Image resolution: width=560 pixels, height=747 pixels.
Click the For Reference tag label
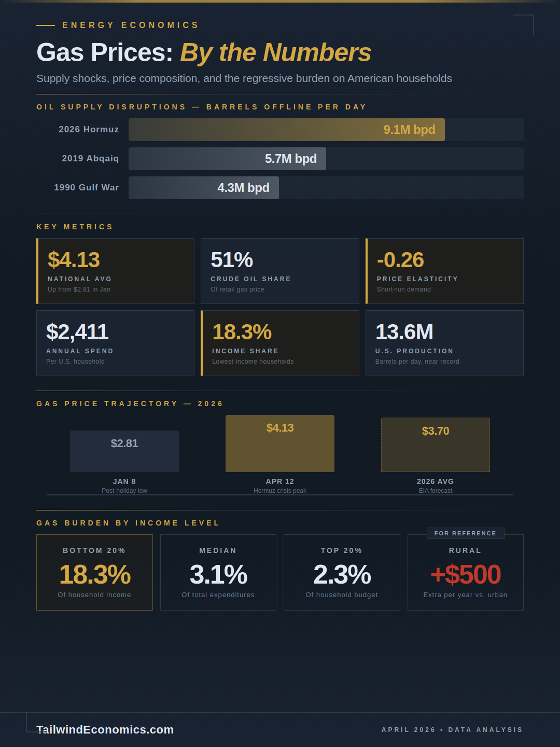(x=465, y=533)
